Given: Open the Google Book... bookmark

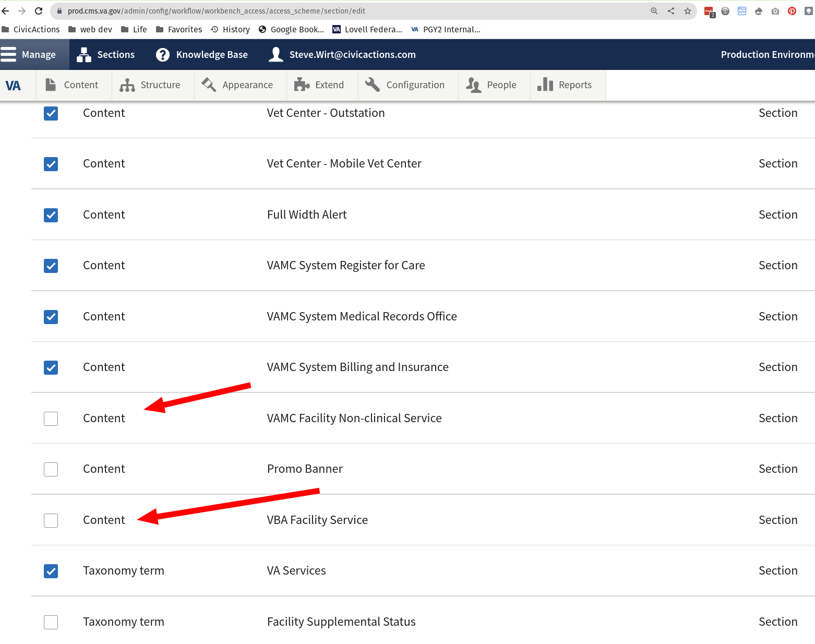Looking at the screenshot, I should tap(291, 30).
